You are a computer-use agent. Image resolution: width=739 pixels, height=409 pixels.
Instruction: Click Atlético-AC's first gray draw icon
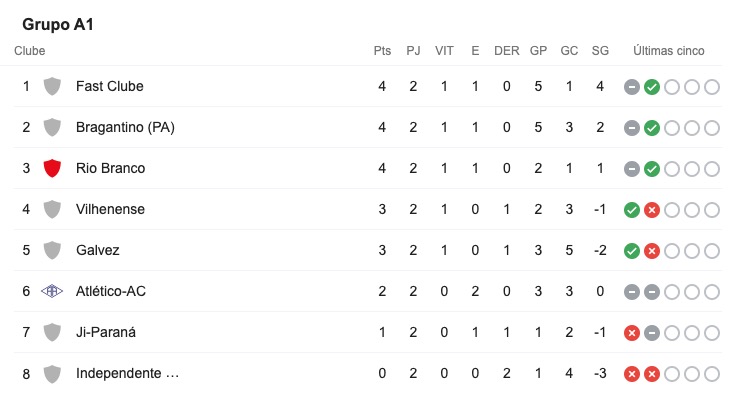pos(632,292)
